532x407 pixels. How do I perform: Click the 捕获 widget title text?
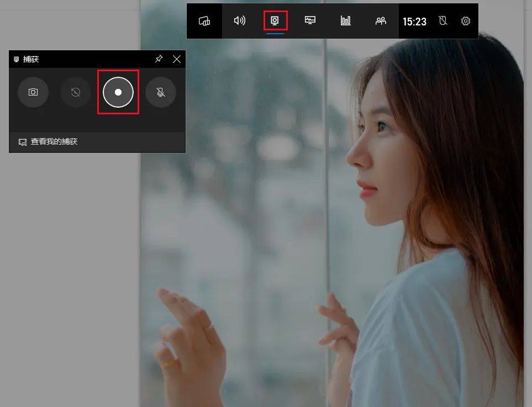coord(31,59)
